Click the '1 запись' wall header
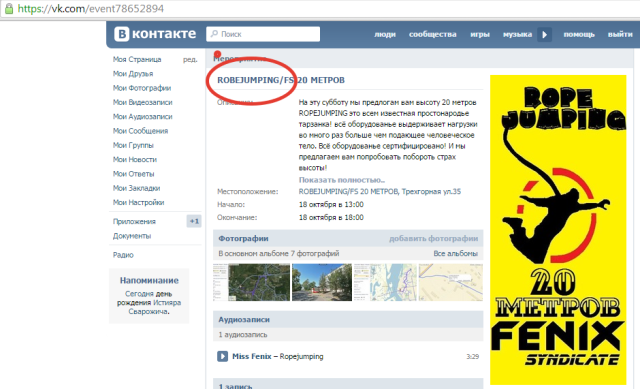 (235, 386)
